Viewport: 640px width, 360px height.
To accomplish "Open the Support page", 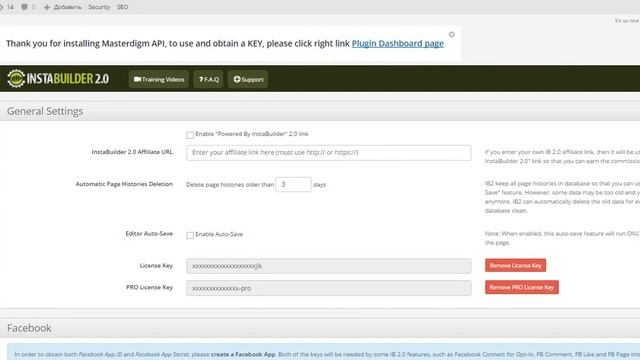I will pos(248,79).
